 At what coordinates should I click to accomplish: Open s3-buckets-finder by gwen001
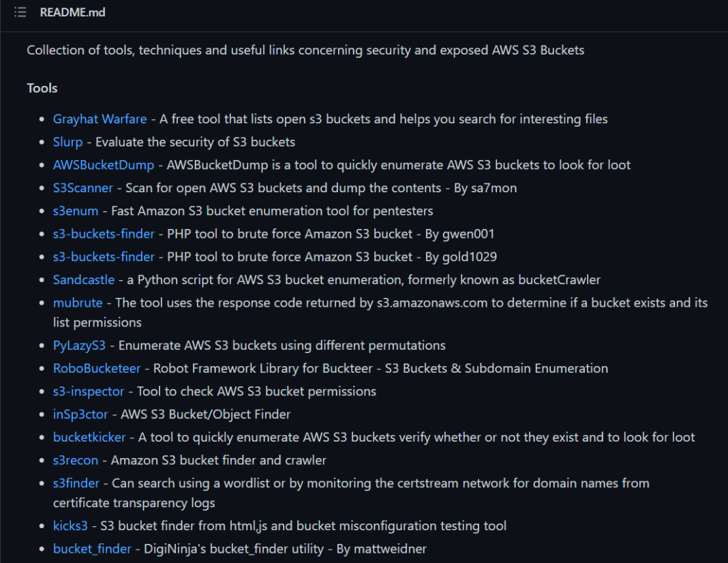click(104, 234)
